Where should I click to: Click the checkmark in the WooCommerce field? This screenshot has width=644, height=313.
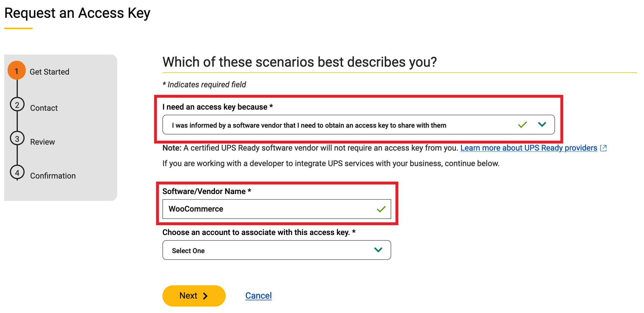[x=380, y=209]
